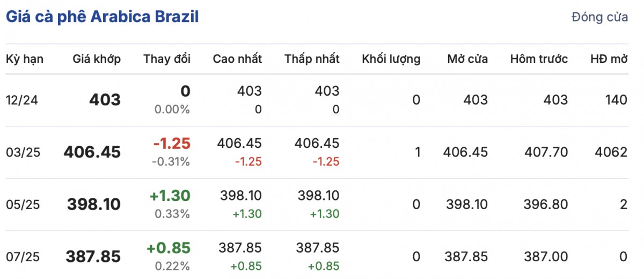Click the 'Thay đổi' column header
Viewport: 644px width, 279px height.
click(167, 59)
